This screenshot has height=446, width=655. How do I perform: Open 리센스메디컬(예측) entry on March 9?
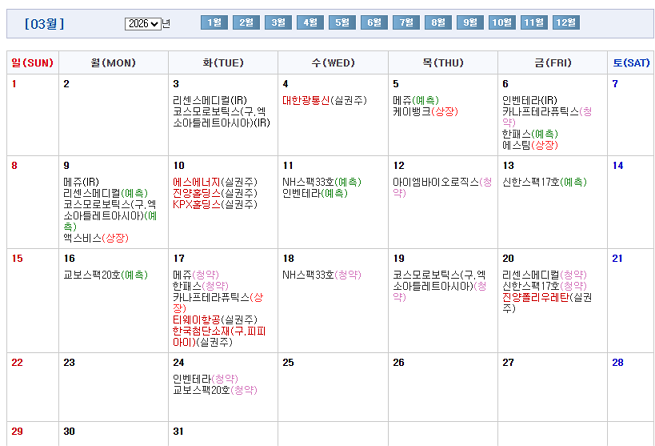pos(106,194)
